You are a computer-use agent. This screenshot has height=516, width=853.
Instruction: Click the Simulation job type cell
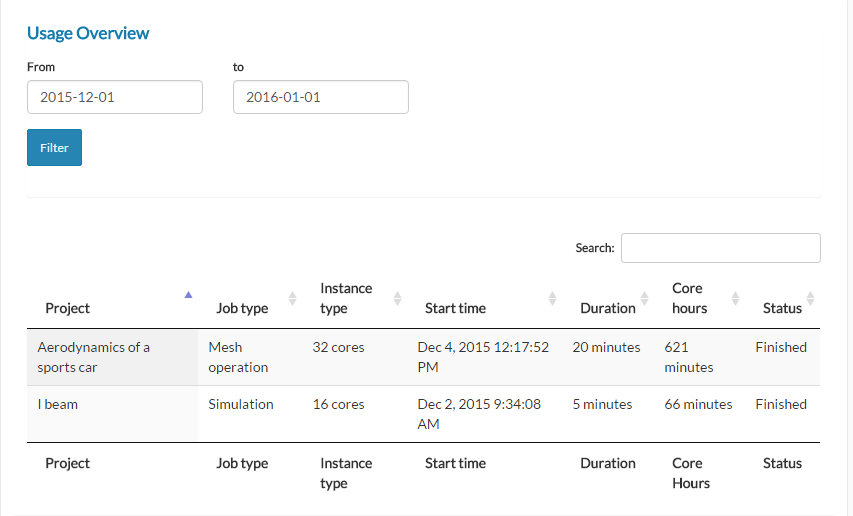click(241, 404)
